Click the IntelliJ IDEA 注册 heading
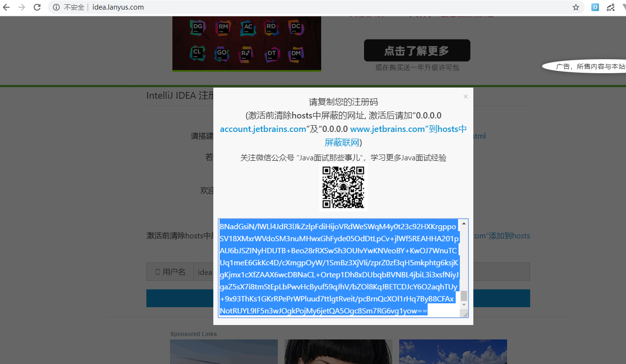The image size is (626, 364). [180, 95]
